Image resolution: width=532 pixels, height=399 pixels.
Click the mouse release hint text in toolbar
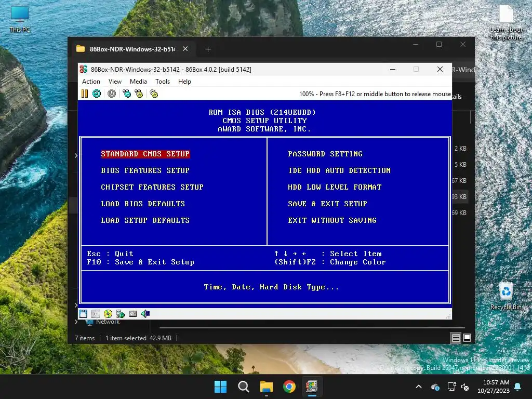pyautogui.click(x=375, y=94)
